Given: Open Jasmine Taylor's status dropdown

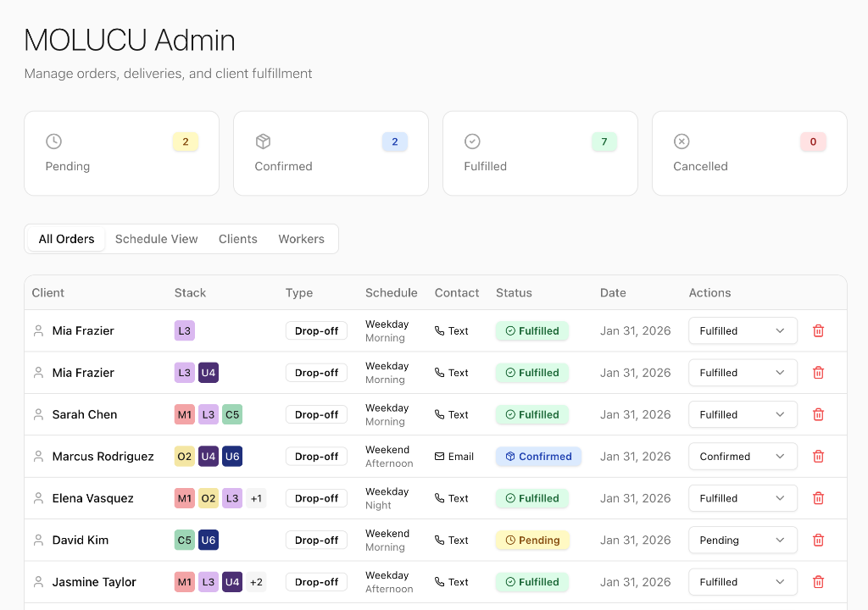Looking at the screenshot, I should (x=743, y=582).
